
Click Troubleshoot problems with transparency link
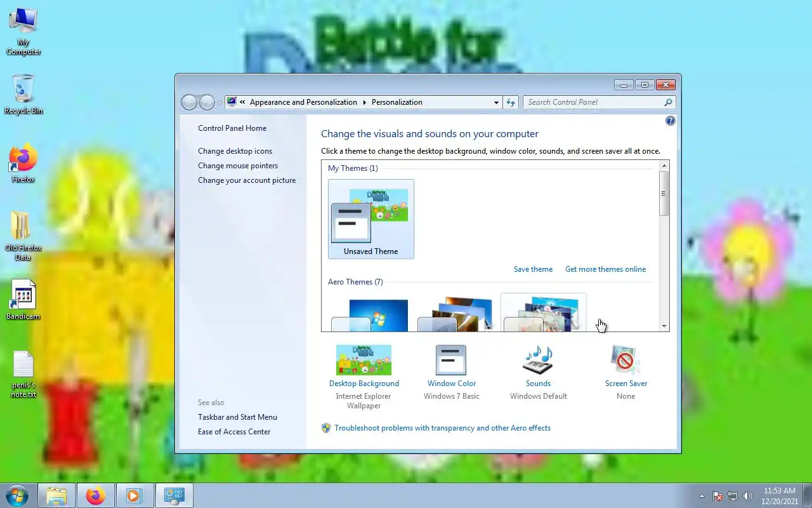click(442, 428)
